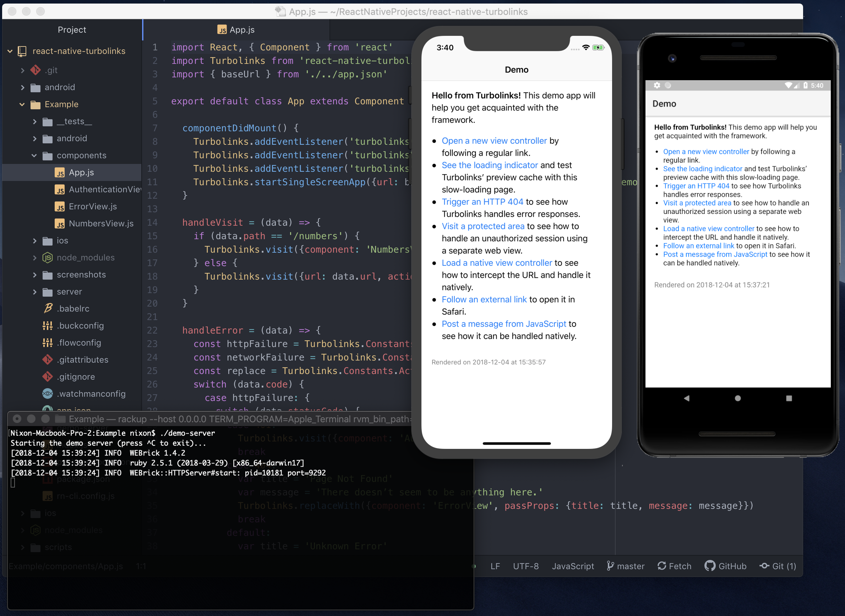Viewport: 845px width, 616px height.
Task: Collapse the Example folder
Action: pos(22,104)
